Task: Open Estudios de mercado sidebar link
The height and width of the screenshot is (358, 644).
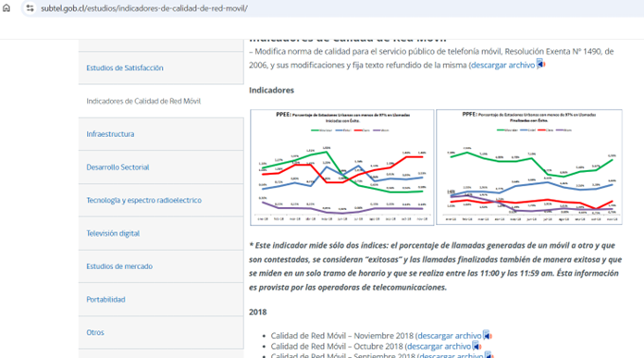Action: pyautogui.click(x=119, y=266)
